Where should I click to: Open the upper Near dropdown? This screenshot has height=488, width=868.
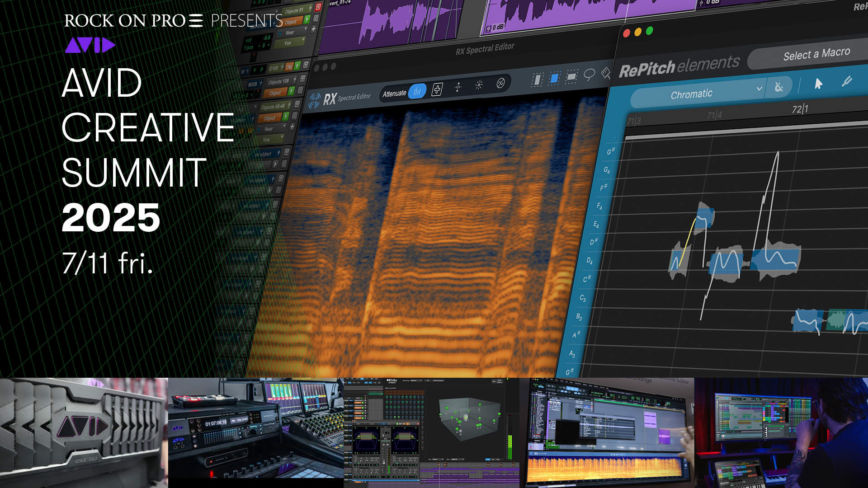[294, 32]
